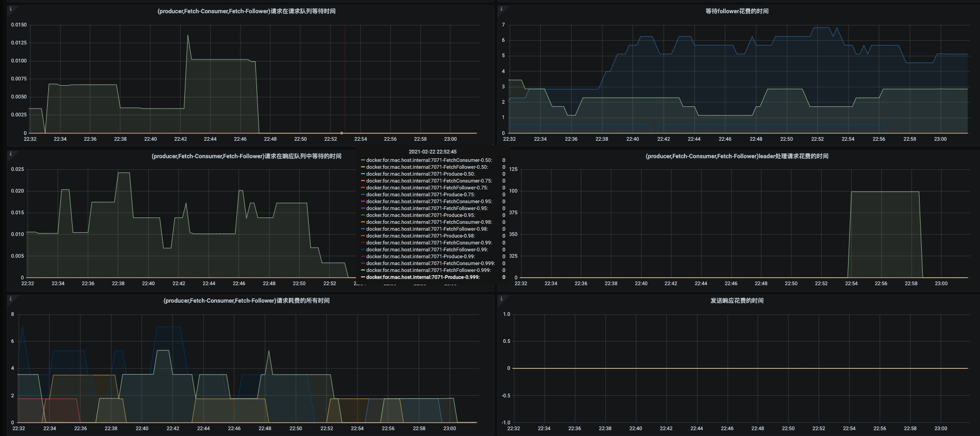This screenshot has width=980, height=436.
Task: Open the 等待follower花费的时间 panel title menu
Action: click(736, 11)
